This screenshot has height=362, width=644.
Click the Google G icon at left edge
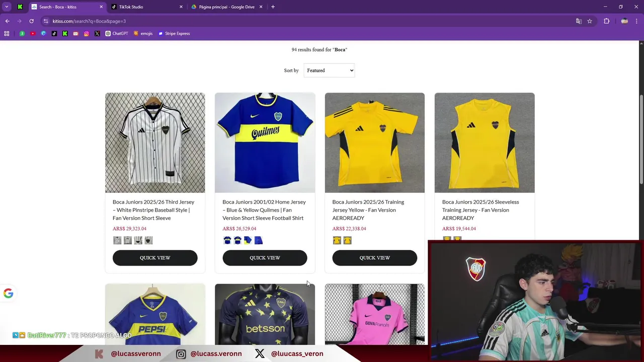[8, 294]
